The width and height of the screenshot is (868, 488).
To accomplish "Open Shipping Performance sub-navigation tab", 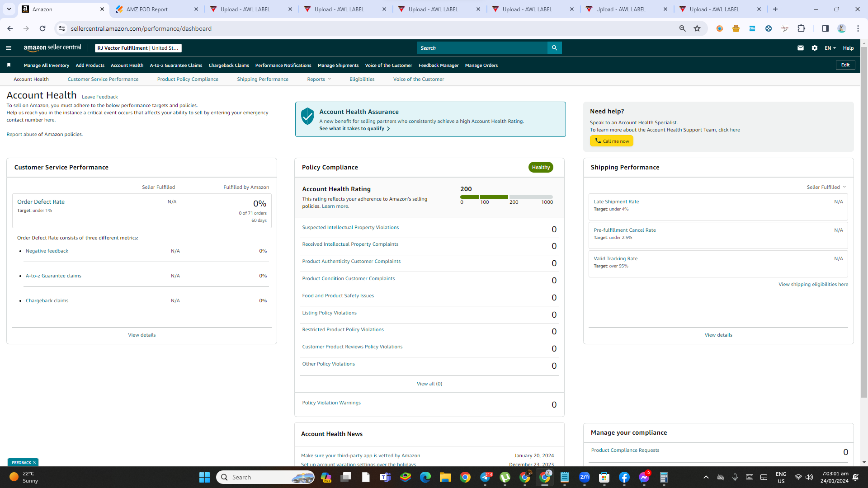I will click(263, 79).
